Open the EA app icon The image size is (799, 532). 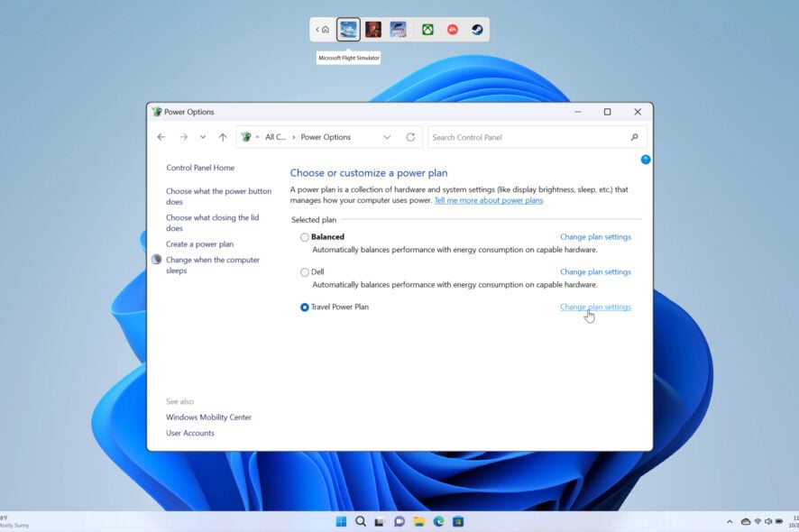click(x=453, y=30)
